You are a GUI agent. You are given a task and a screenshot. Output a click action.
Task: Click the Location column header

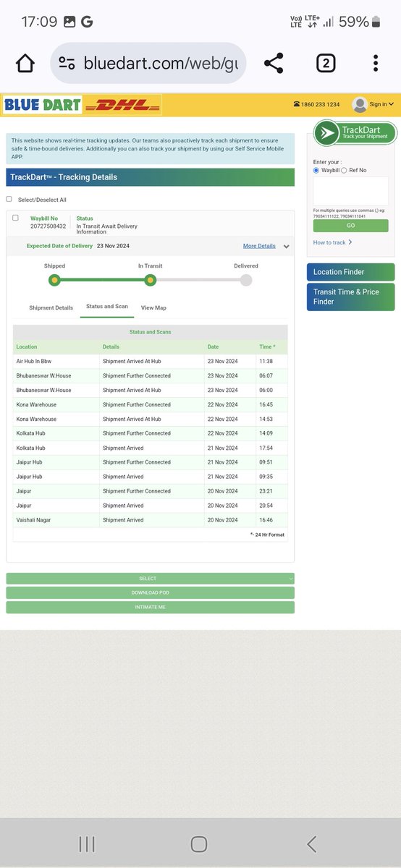pos(56,347)
